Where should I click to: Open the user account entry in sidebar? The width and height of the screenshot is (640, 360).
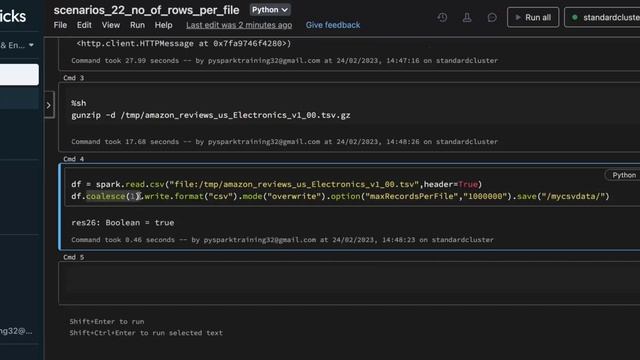pyautogui.click(x=16, y=331)
